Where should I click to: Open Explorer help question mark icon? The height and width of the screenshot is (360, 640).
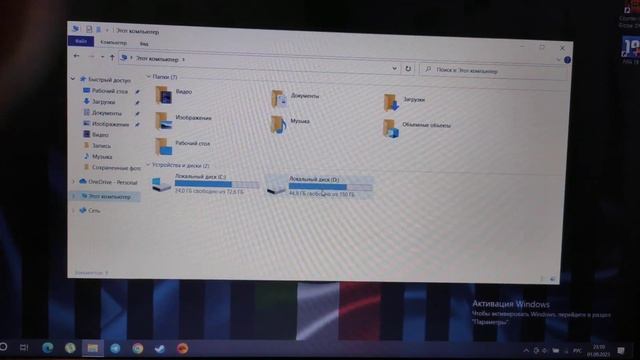567,60
